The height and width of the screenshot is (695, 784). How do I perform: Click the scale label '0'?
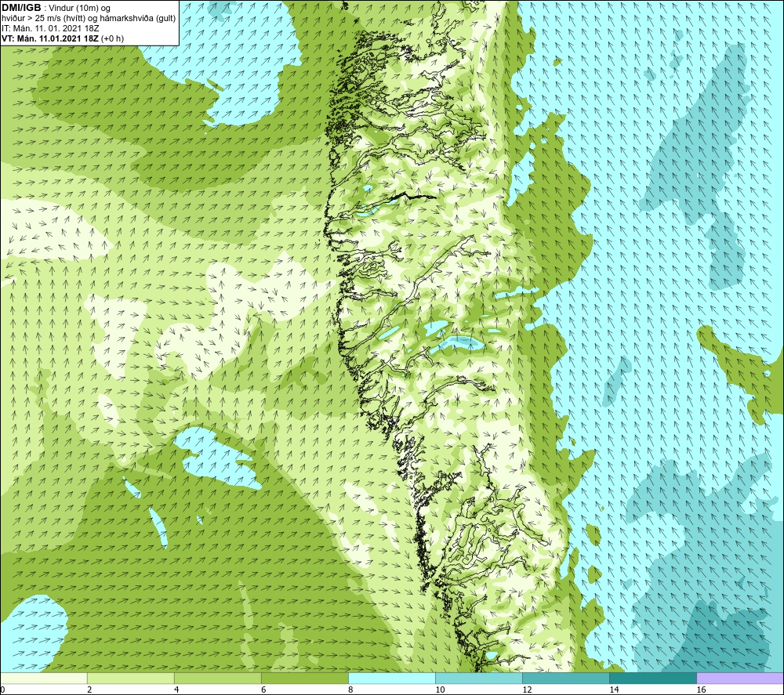coord(2,690)
